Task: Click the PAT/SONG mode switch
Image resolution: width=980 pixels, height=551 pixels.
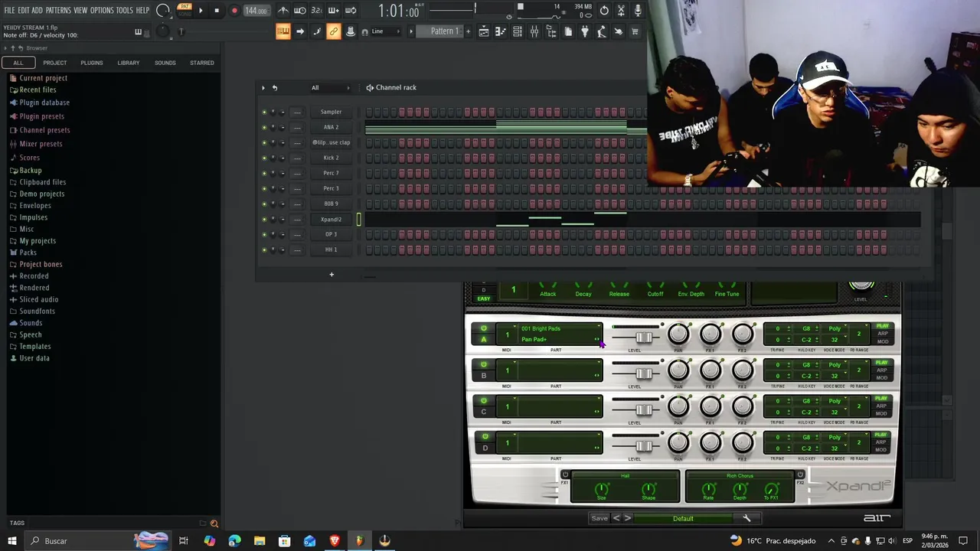Action: click(185, 10)
